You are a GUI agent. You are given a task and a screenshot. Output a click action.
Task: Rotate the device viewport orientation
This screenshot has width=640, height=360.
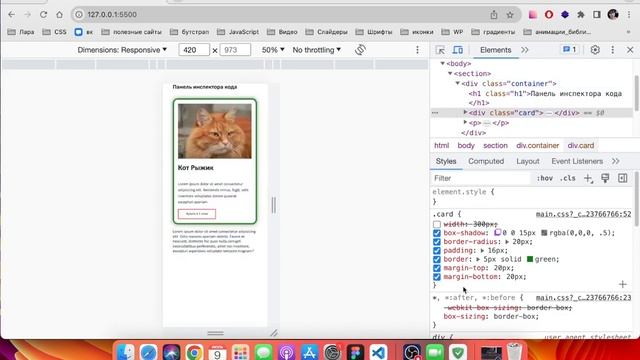360,50
